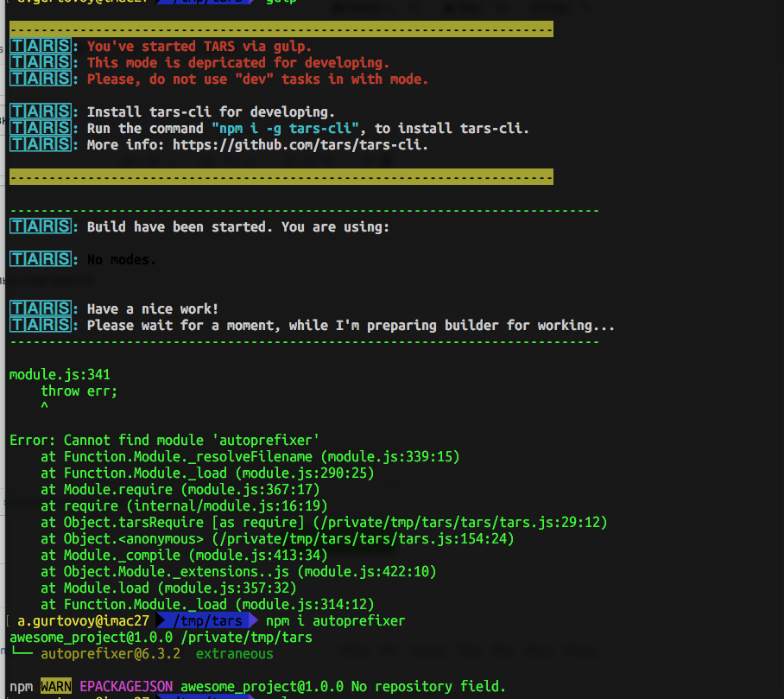The height and width of the screenshot is (699, 784).
Task: Click the TARS logo beside "Have a nice work!"
Action: [41, 308]
